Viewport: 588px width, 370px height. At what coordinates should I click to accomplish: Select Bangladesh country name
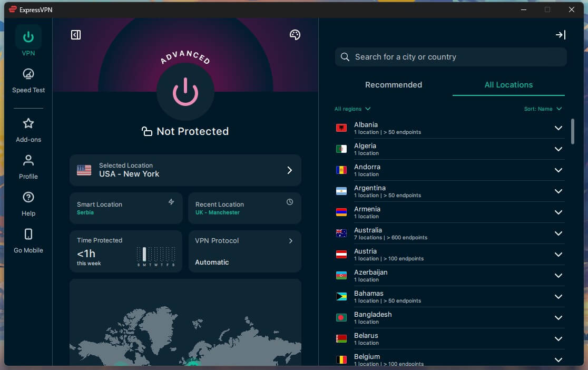coord(373,315)
